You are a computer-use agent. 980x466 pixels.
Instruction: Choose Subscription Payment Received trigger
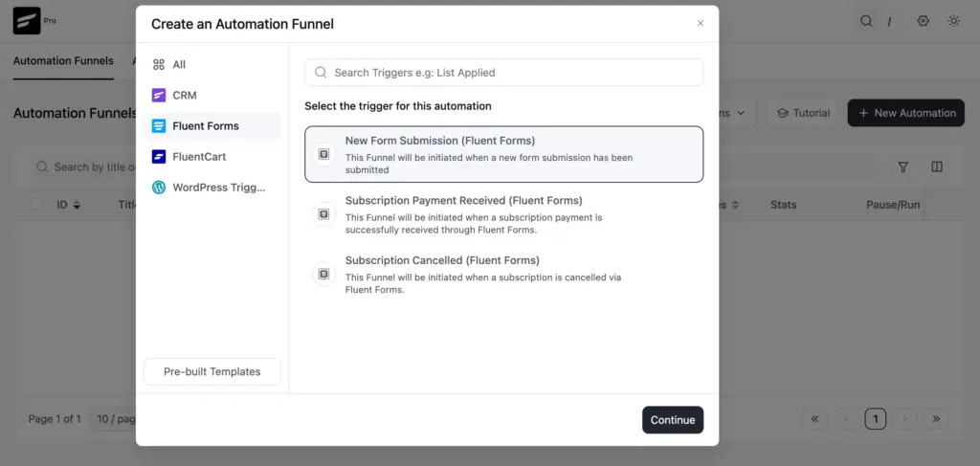[x=503, y=214]
